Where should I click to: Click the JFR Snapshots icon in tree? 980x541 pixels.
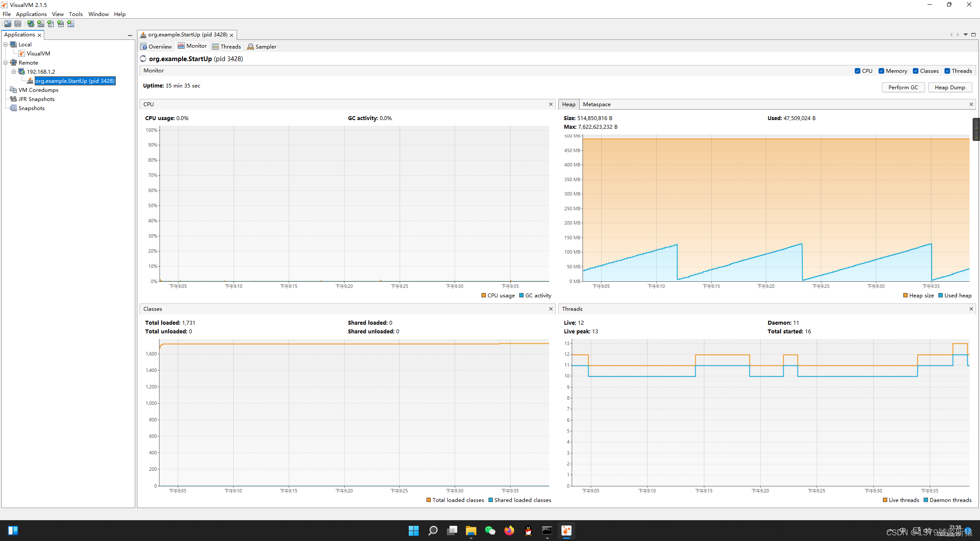13,99
